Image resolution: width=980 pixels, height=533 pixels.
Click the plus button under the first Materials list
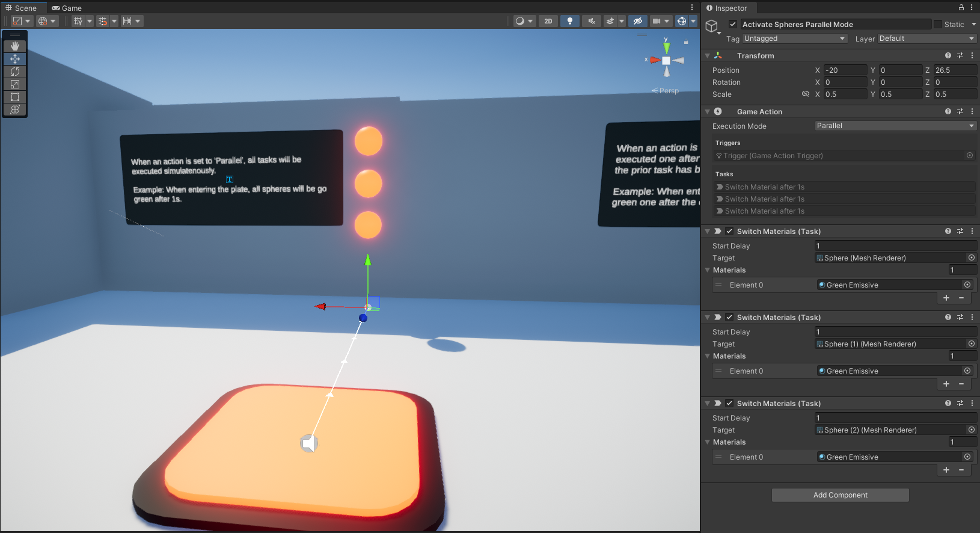pyautogui.click(x=946, y=298)
